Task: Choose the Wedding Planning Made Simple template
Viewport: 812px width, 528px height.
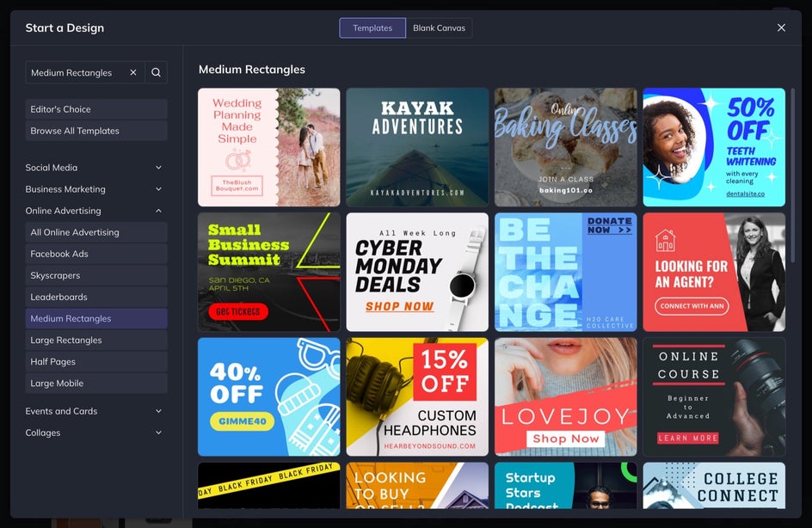Action: [x=268, y=147]
